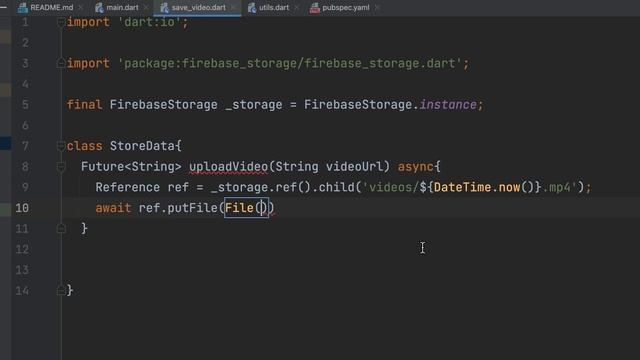Click the 'class' keyword on line 7

click(x=84, y=146)
